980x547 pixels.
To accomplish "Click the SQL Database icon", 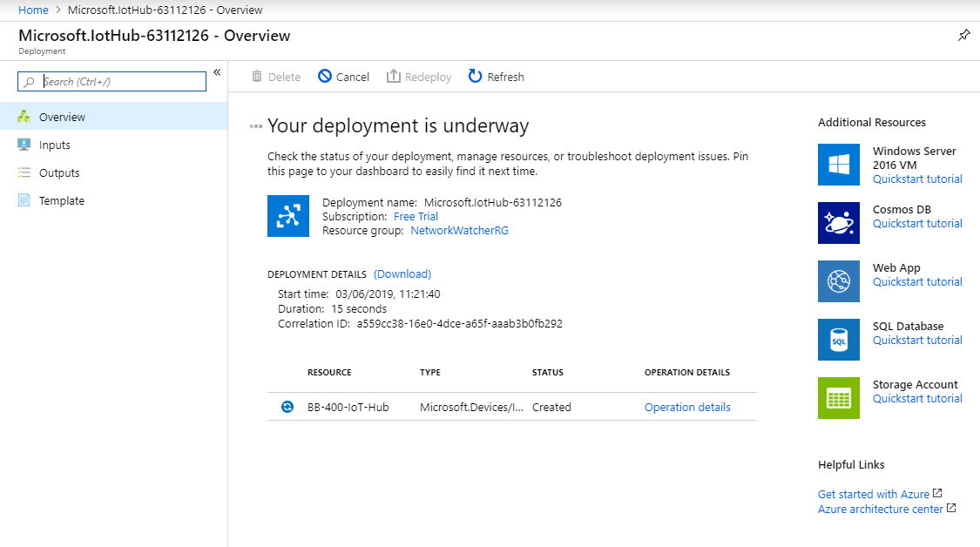I will (838, 339).
